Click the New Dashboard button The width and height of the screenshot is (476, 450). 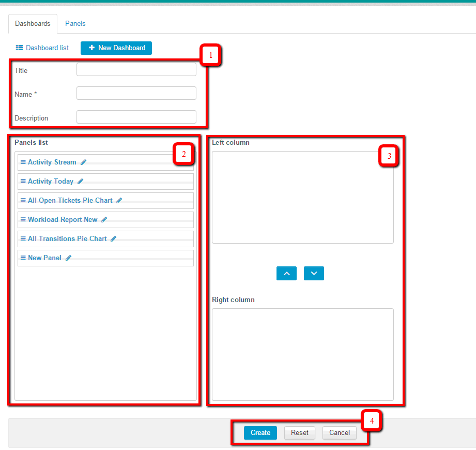click(x=116, y=48)
